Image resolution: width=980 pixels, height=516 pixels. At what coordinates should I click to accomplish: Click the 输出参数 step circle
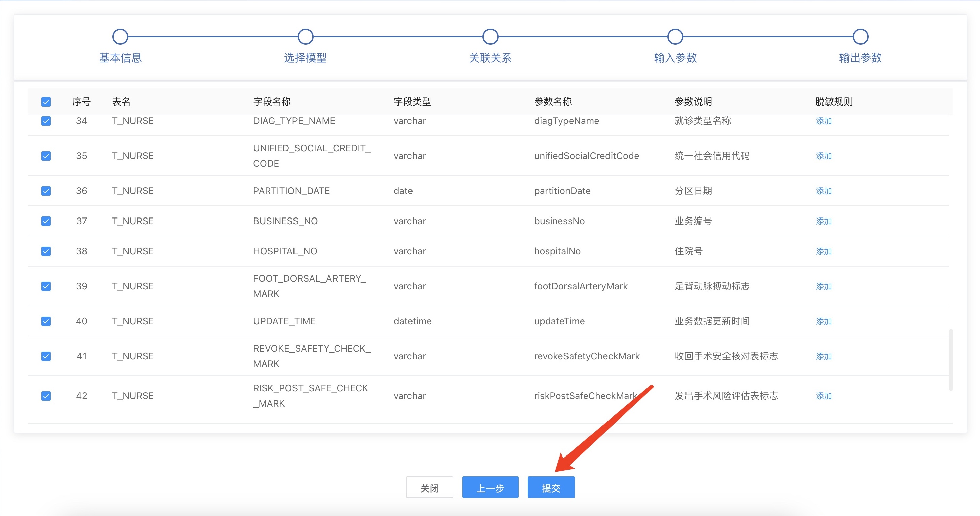(860, 37)
